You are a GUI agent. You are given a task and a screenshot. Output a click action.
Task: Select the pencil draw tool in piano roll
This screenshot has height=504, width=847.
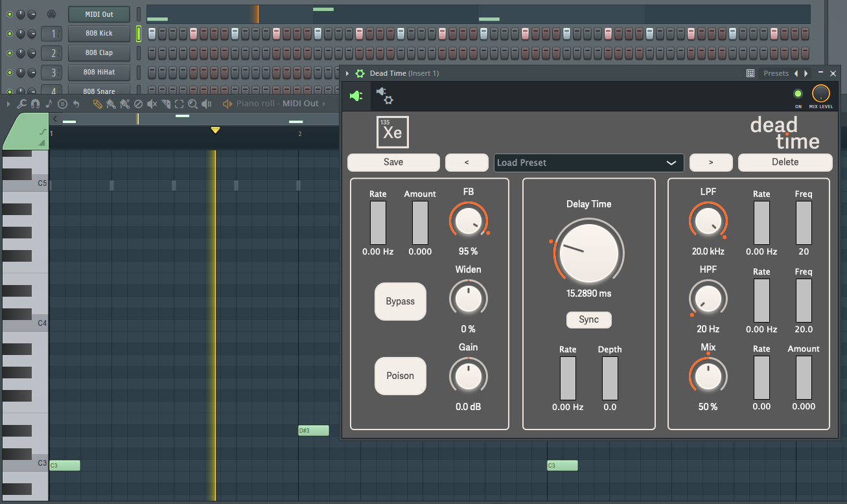[97, 104]
